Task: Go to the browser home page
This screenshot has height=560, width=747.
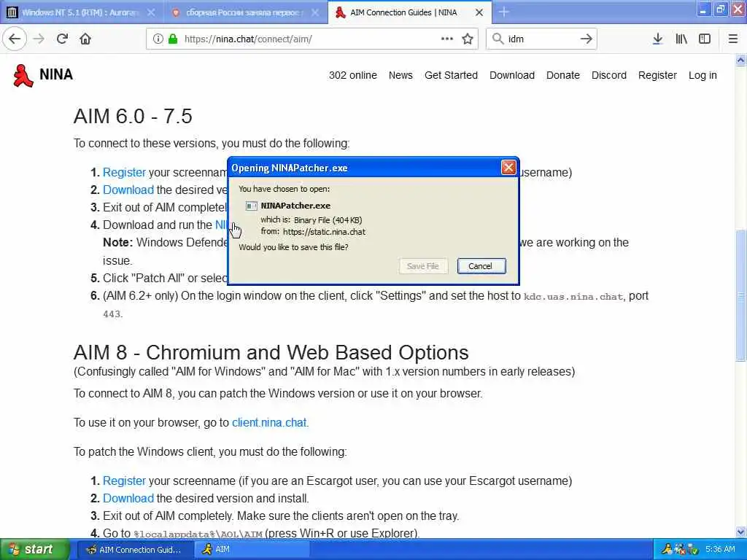Action: tap(85, 39)
